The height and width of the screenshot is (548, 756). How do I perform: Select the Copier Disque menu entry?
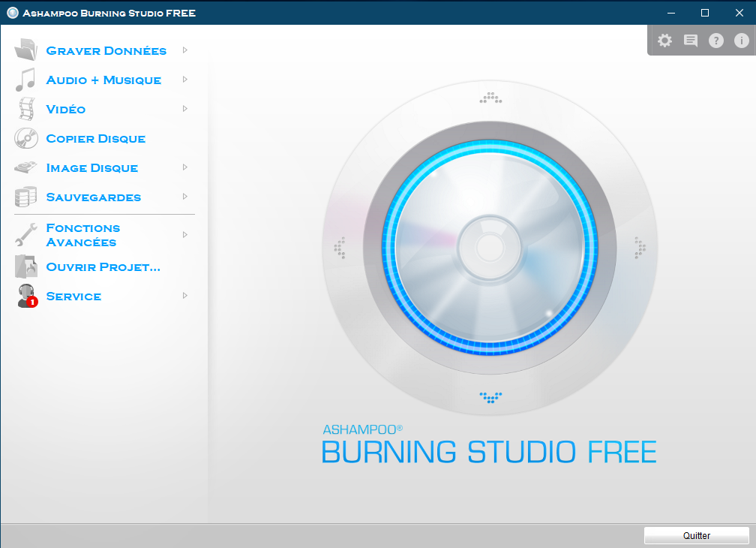pyautogui.click(x=95, y=139)
